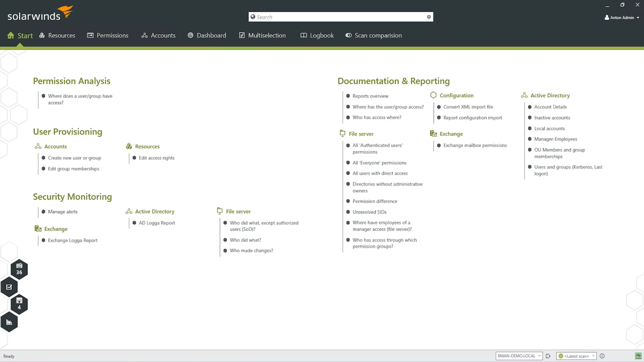Viewport: 644px width, 362px height.
Task: Open 'All users with direct access' report
Action: pyautogui.click(x=380, y=173)
